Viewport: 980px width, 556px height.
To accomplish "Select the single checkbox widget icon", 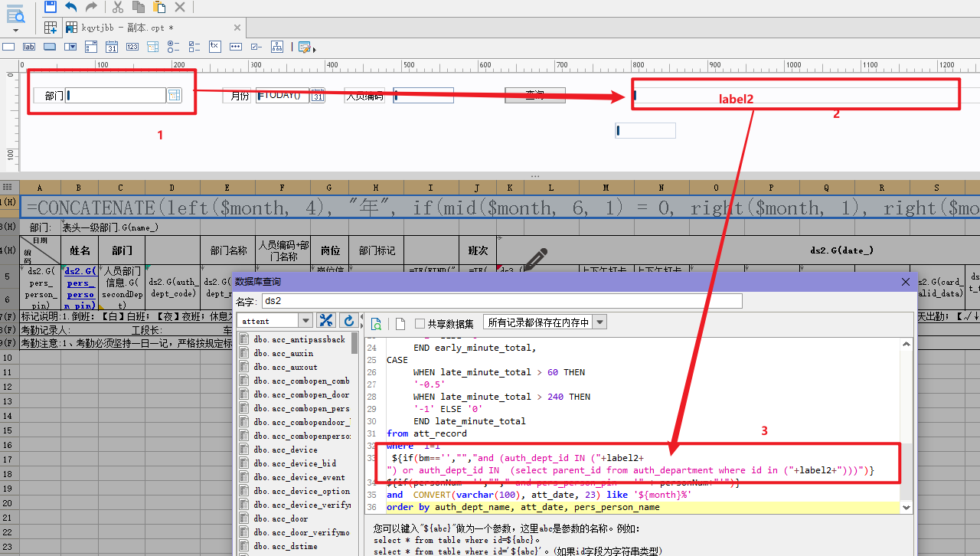I will [x=256, y=47].
